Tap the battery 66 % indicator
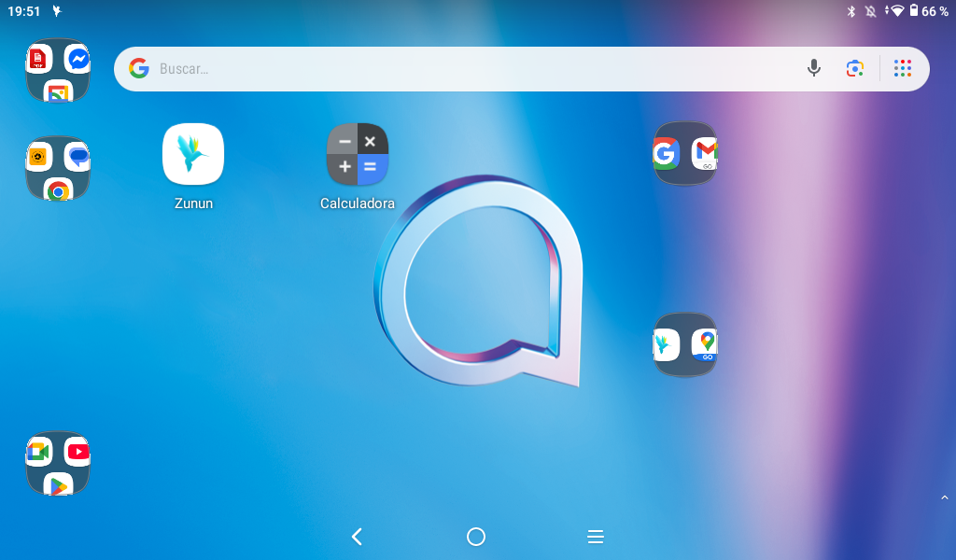 coord(928,11)
